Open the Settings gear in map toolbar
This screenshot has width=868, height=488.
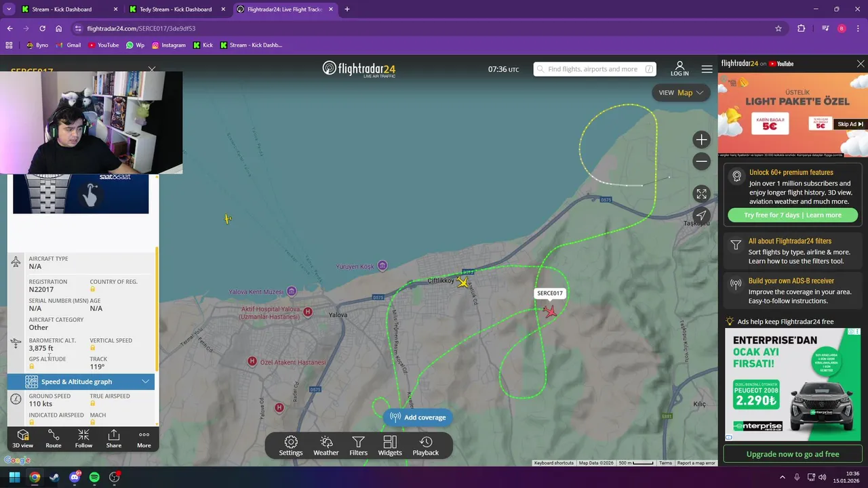[x=291, y=446]
